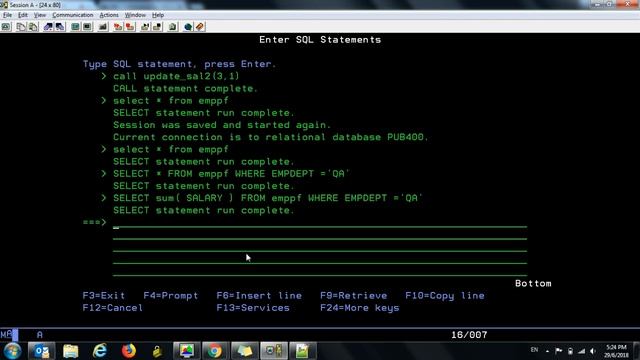Click the F10=Copy line key label
Viewport: 640px width, 360px height.
coord(445,296)
